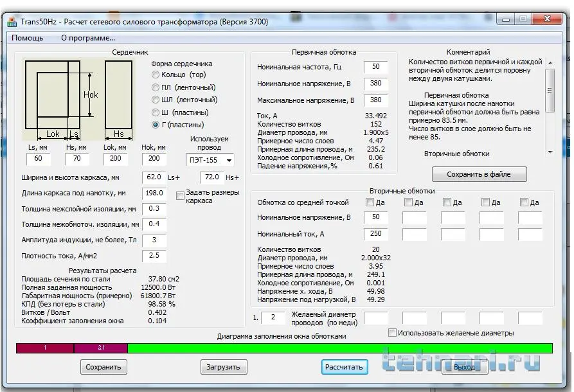
Task: Click the green area of winding fill diagram
Action: click(x=339, y=348)
